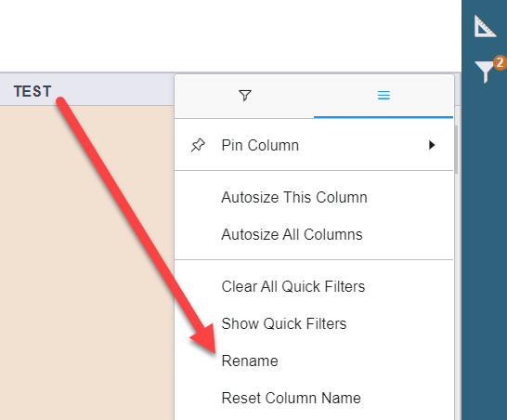The height and width of the screenshot is (420, 507).
Task: Click the scrollbar track below the thumb
Action: [456, 297]
